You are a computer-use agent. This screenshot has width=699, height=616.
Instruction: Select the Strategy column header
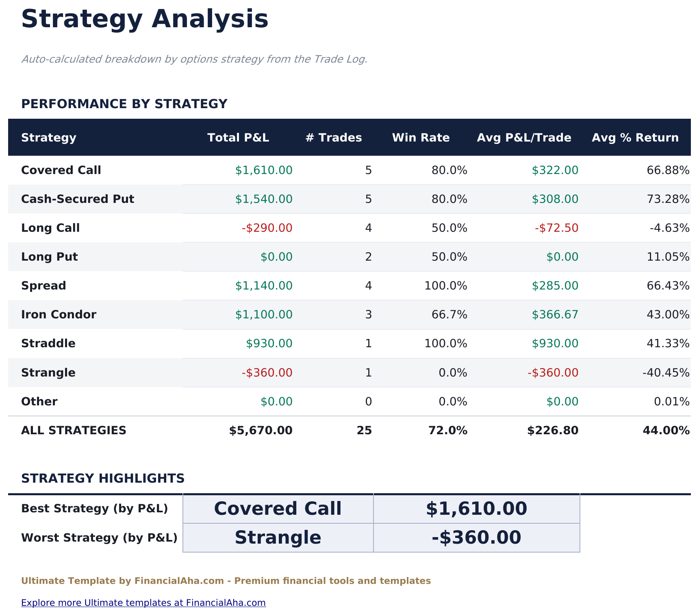click(x=49, y=137)
